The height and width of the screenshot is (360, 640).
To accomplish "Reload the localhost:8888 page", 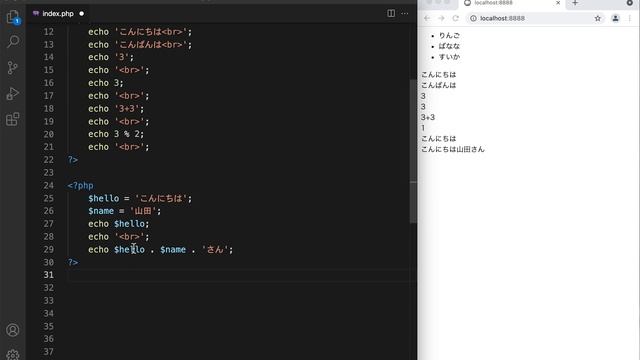I will pos(456,18).
